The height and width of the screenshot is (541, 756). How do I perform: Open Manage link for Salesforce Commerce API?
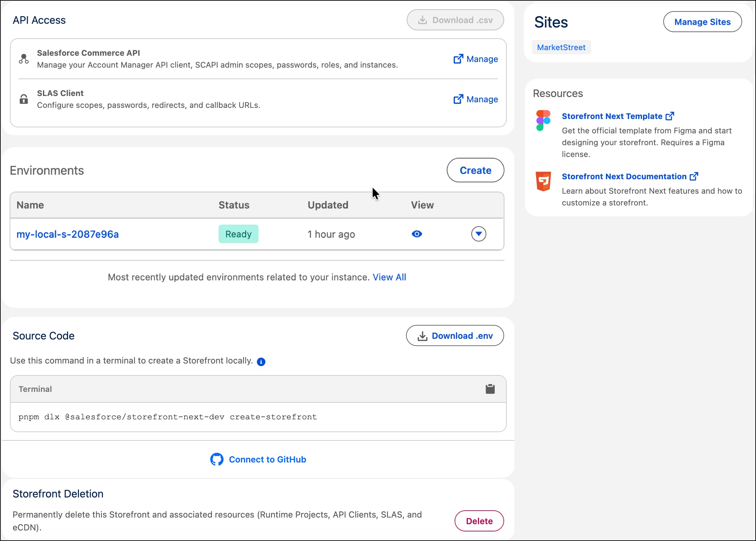(475, 59)
